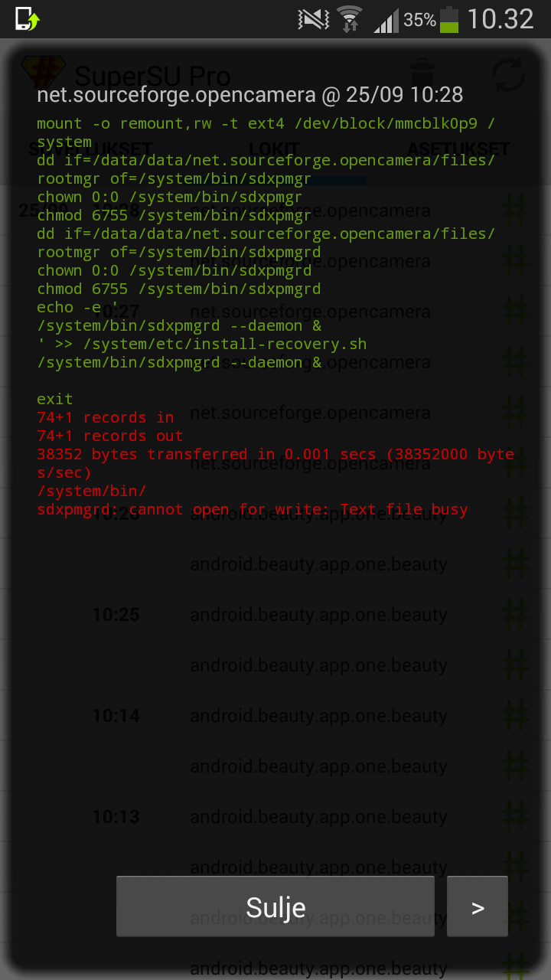Open the 10:14 android.beauty.app.one.beauty log entry
The image size is (551, 980).
pos(275,716)
